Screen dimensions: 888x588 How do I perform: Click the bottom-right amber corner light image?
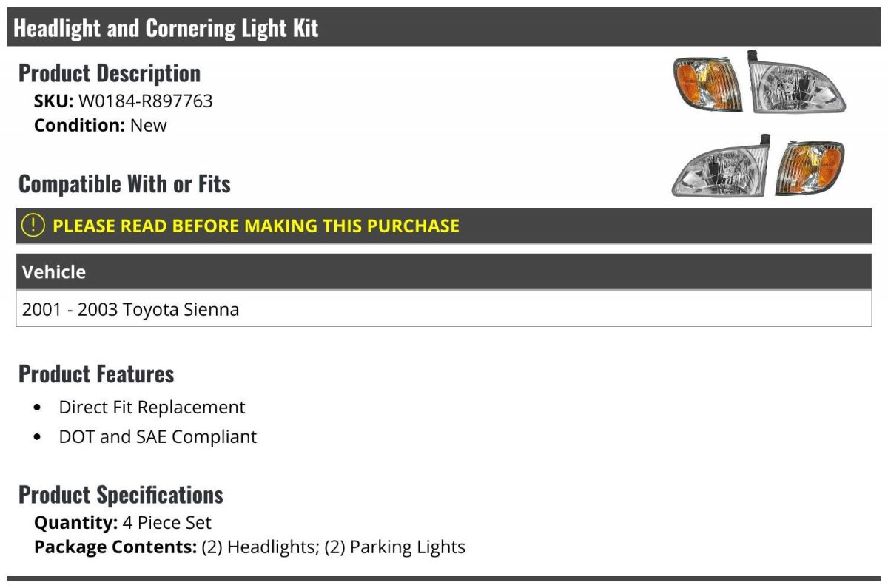[810, 168]
